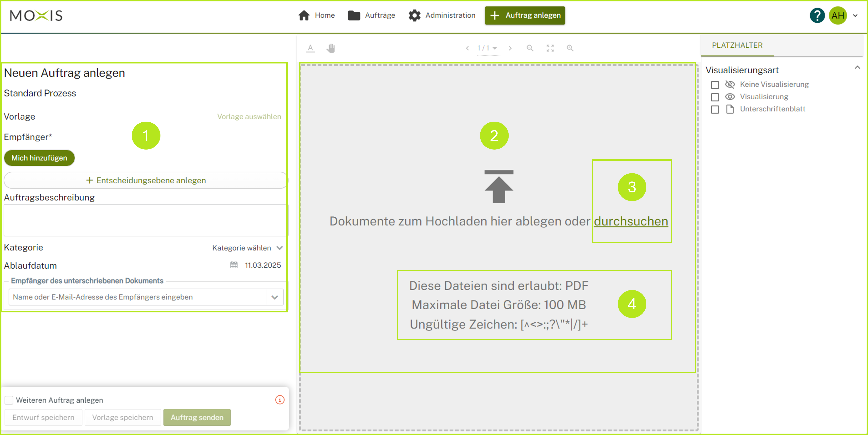Tick Weiteren Auftrag anlegen checkbox
This screenshot has width=868, height=435.
click(x=9, y=400)
